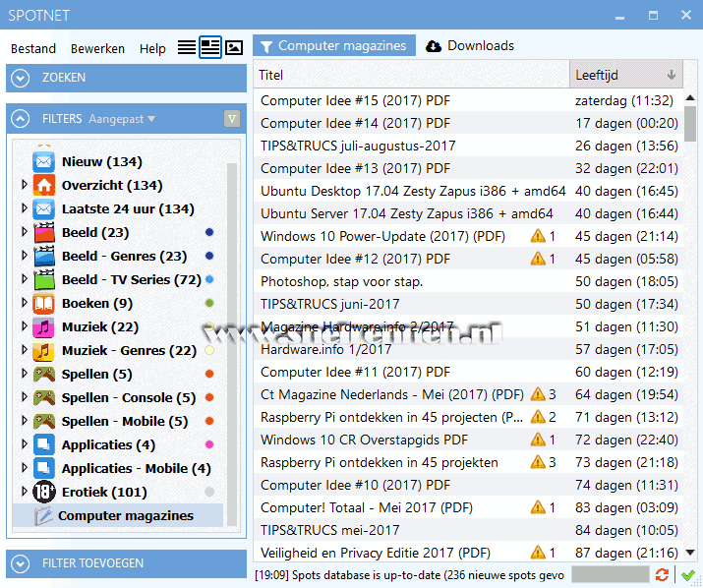Open the Aangepast filter dropdown
Image resolution: width=703 pixels, height=588 pixels.
tap(122, 119)
